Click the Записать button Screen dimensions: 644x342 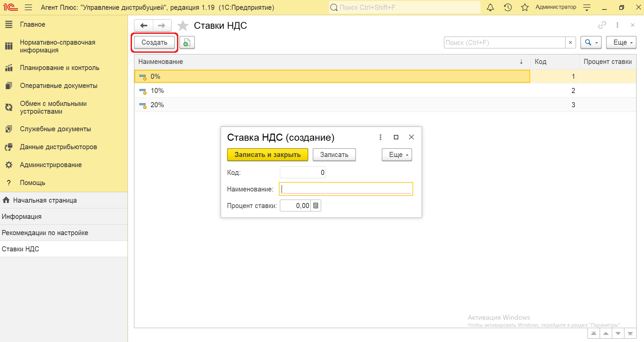pyautogui.click(x=334, y=155)
